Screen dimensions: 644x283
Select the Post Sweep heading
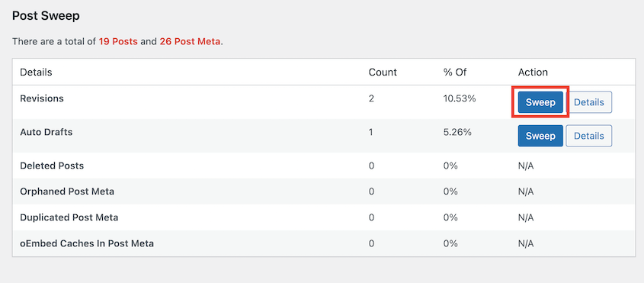[x=46, y=16]
